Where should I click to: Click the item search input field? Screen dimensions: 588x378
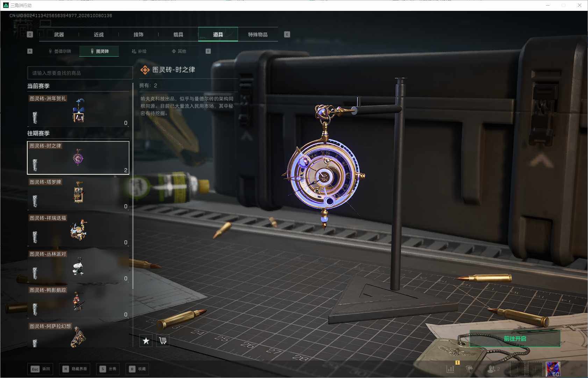click(x=80, y=73)
